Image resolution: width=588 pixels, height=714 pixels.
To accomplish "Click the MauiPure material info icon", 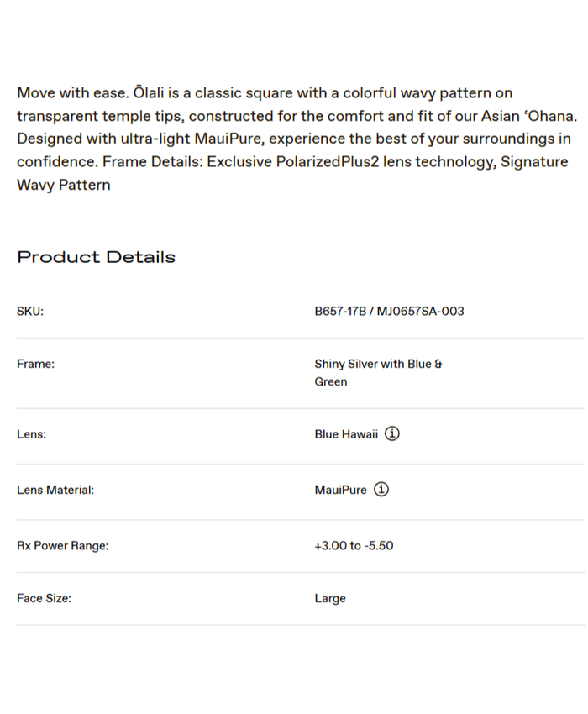I will pos(381,490).
